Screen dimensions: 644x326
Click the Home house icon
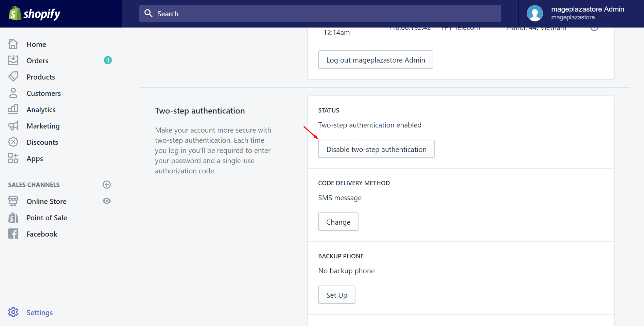tap(13, 44)
